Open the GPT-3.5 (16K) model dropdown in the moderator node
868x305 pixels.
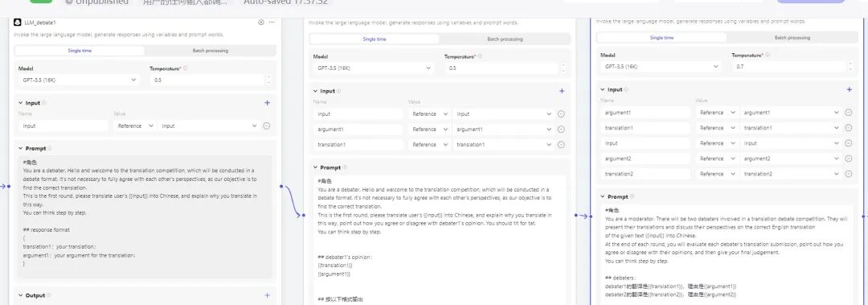661,67
